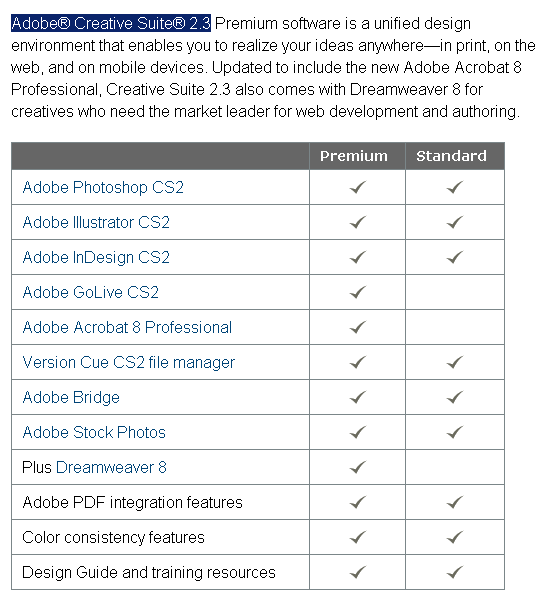The width and height of the screenshot is (545, 611).
Task: Click the Premium column header
Action: point(354,156)
